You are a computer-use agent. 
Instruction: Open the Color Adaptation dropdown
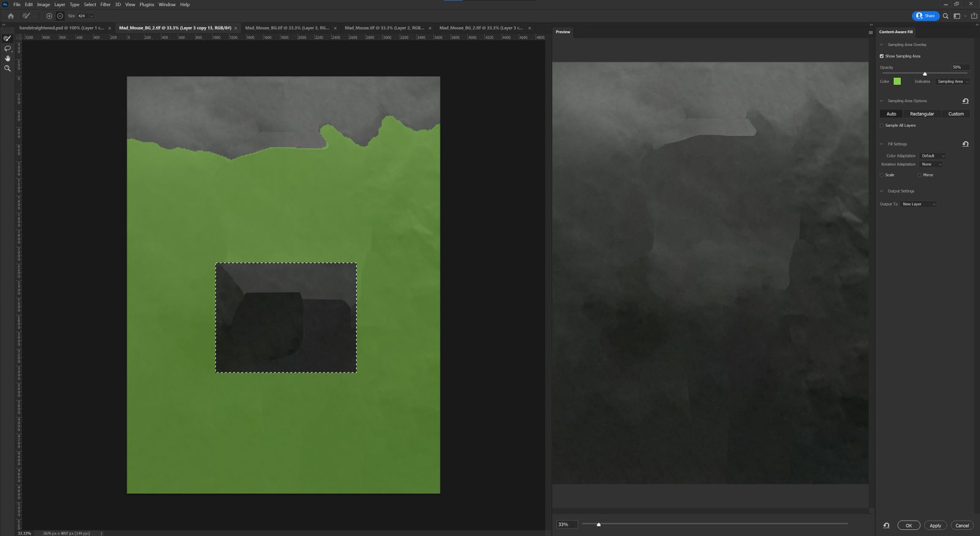point(933,156)
